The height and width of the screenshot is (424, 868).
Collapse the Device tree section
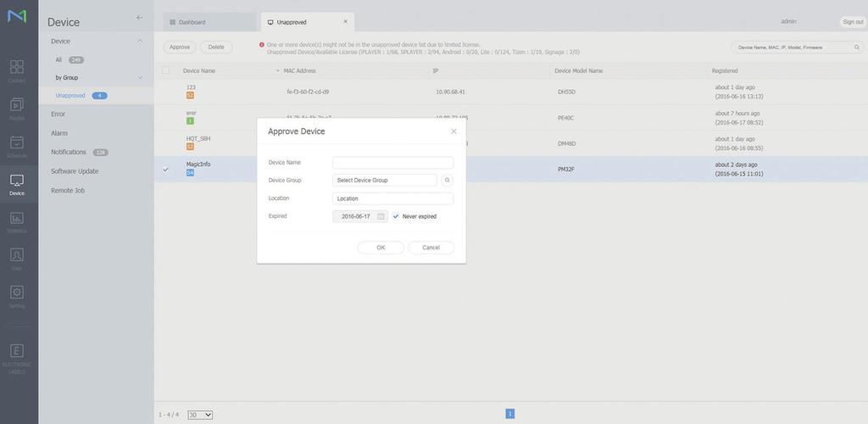(140, 41)
